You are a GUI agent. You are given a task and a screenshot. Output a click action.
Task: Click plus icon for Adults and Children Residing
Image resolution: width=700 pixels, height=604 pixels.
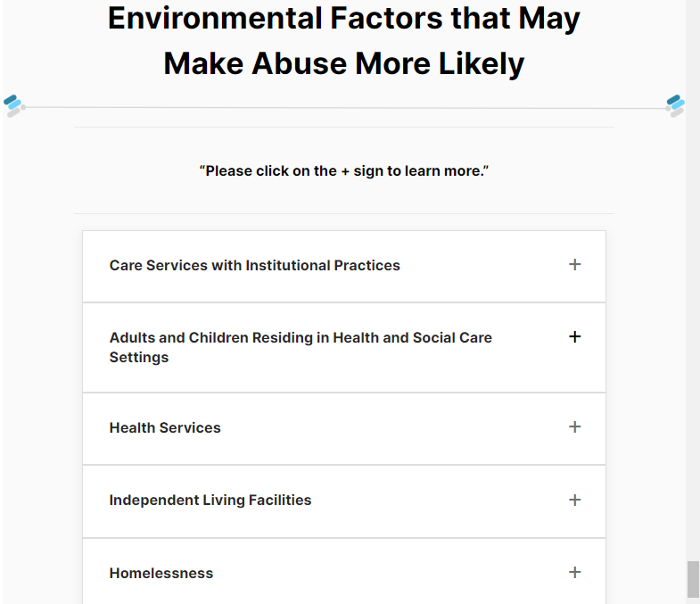click(x=574, y=337)
